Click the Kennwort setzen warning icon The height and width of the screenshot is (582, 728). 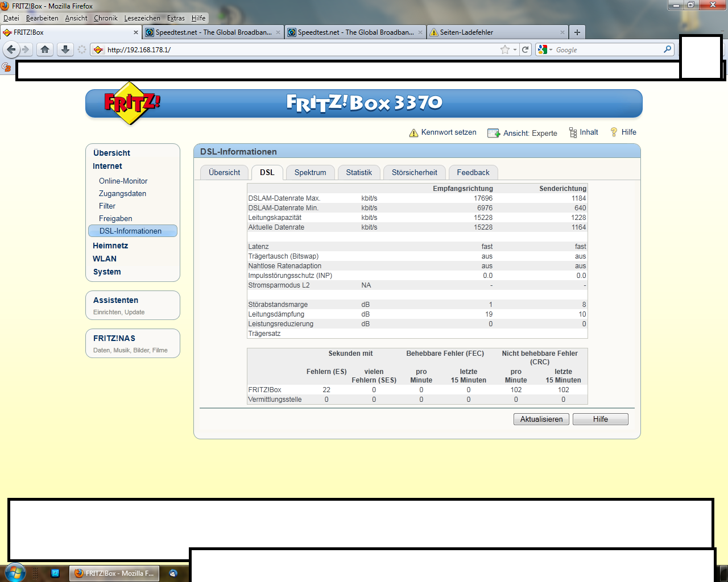click(x=413, y=133)
